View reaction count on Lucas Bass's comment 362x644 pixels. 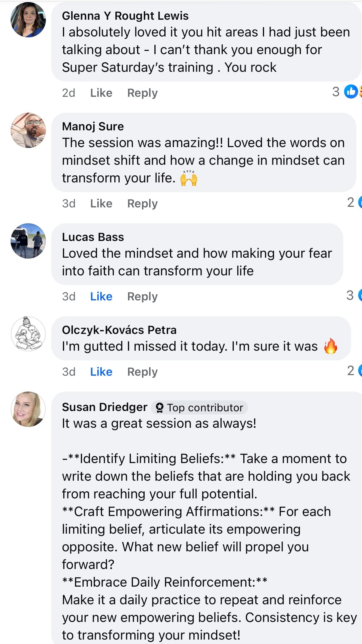(350, 295)
